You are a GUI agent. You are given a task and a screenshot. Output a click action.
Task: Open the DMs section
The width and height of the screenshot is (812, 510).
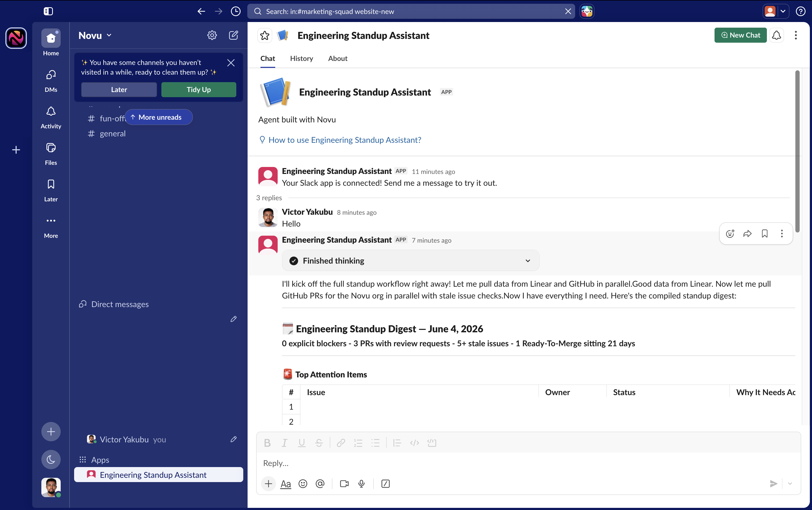pyautogui.click(x=51, y=81)
